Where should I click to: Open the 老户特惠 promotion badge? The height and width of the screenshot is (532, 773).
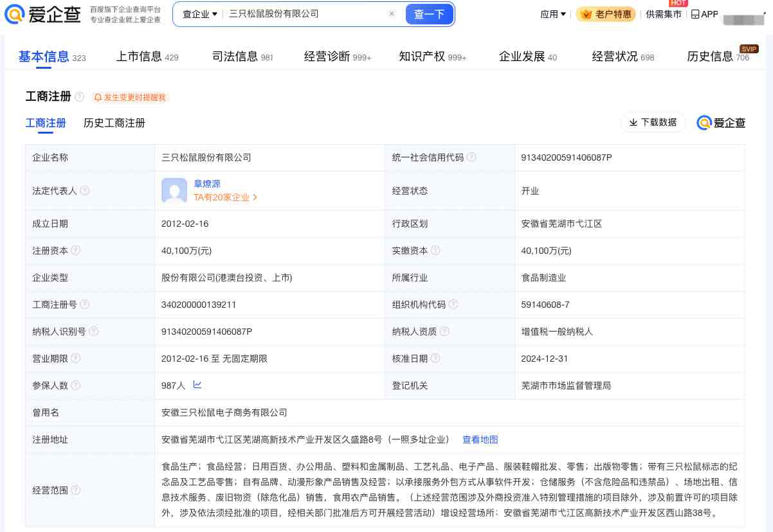point(605,14)
